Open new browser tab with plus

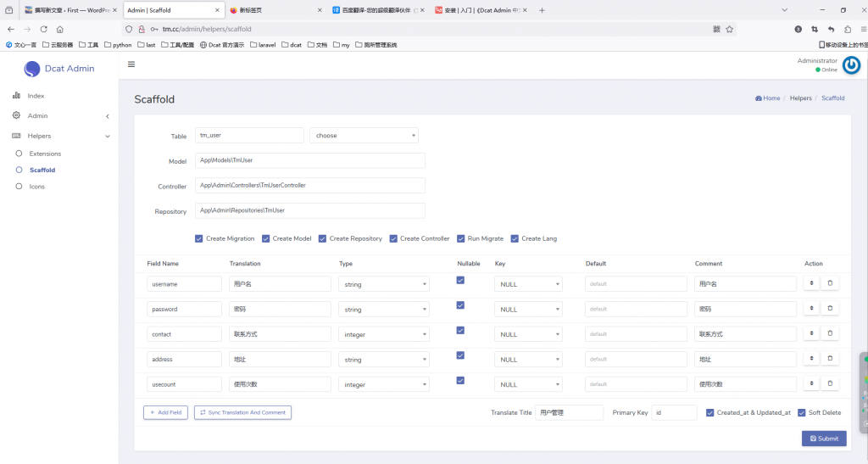(x=542, y=10)
